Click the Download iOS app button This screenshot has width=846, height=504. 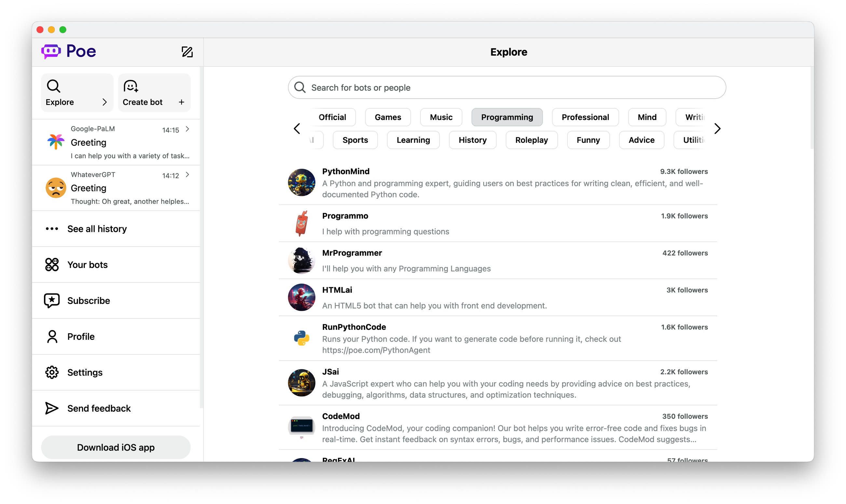coord(116,447)
